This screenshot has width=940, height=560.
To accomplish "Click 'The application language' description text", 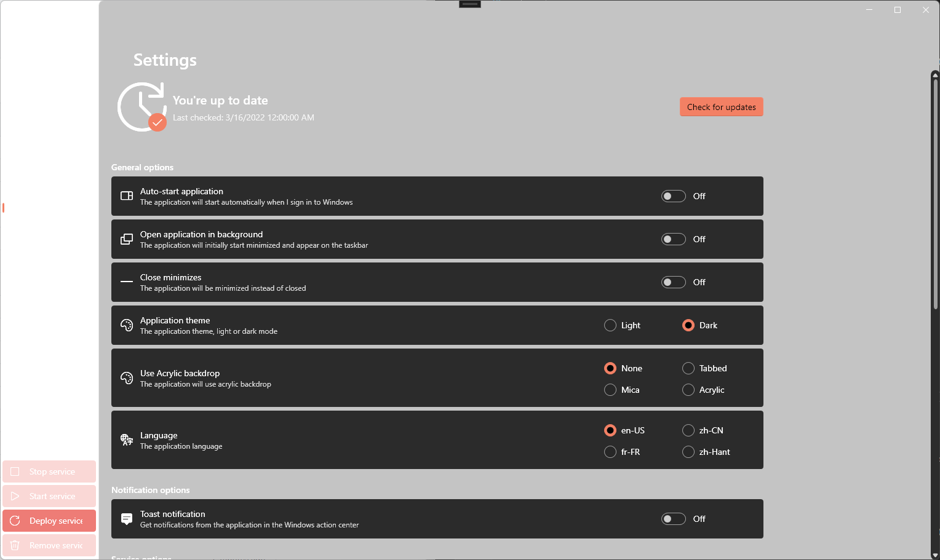I will [181, 446].
